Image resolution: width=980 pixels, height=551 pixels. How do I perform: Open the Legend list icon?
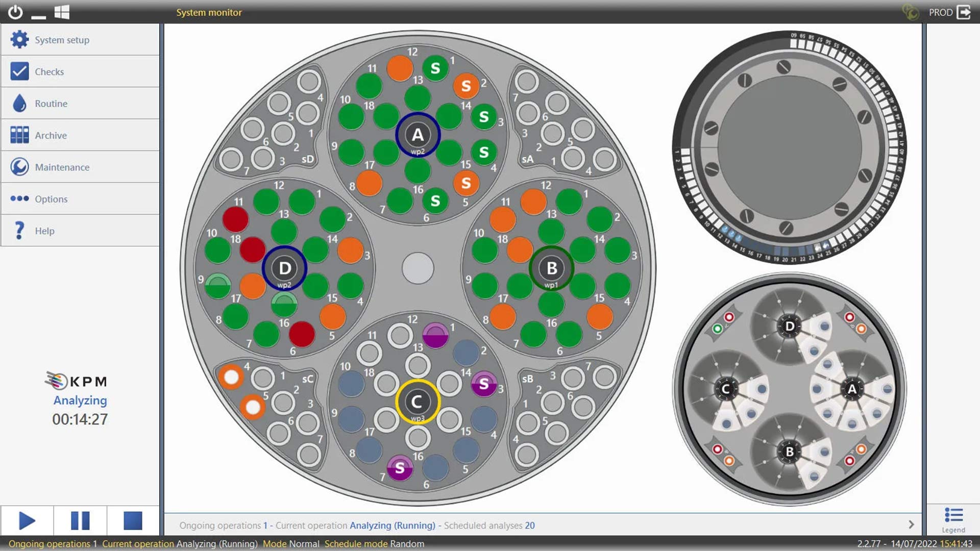[953, 516]
